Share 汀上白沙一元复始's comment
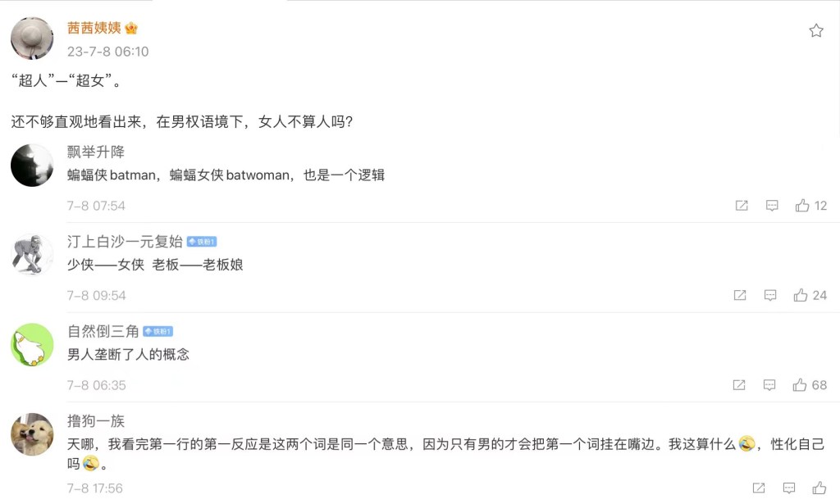 (739, 295)
